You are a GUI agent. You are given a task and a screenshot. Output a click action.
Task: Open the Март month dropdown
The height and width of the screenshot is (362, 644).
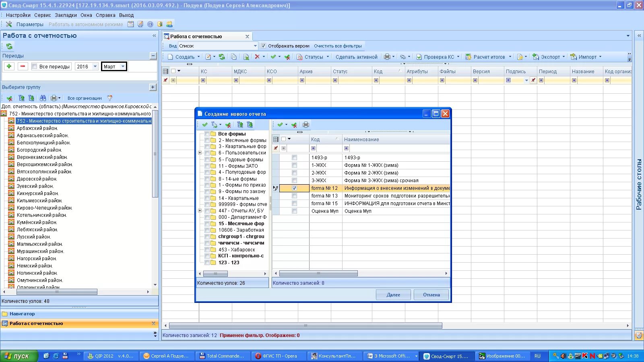point(123,66)
